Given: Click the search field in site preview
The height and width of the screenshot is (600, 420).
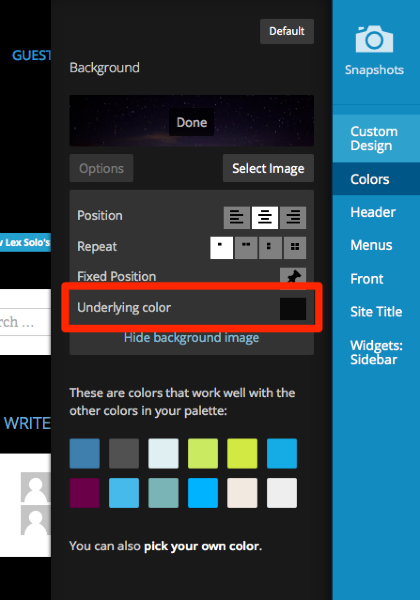Looking at the screenshot, I should 25,322.
